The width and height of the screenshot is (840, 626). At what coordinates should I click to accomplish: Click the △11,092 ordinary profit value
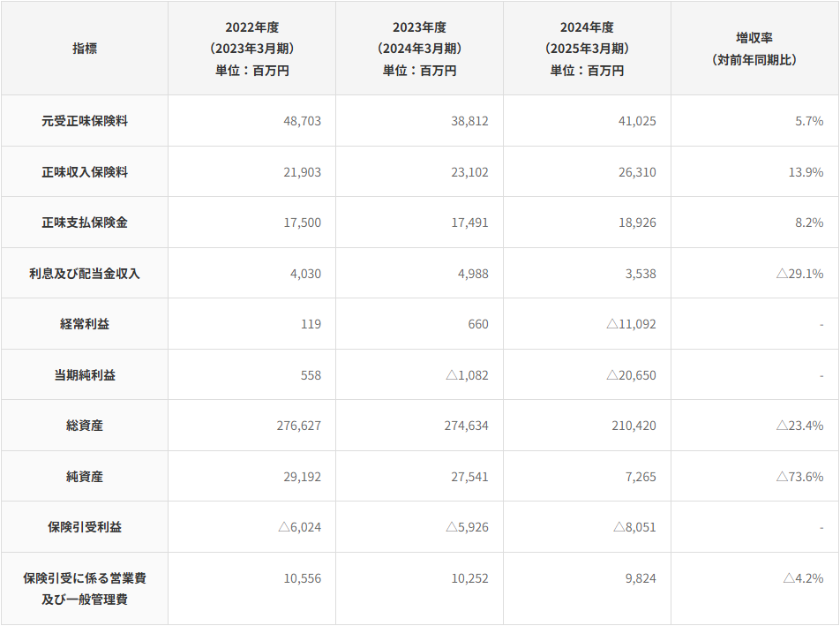[631, 324]
